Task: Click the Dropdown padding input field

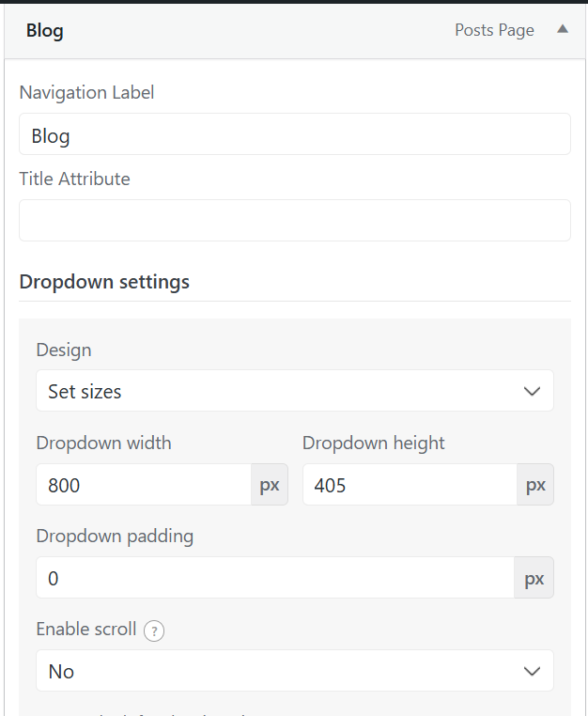Action: [275, 578]
